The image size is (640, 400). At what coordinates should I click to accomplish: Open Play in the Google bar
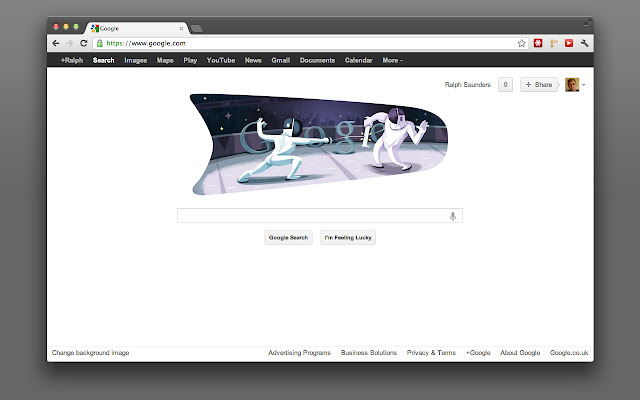pos(190,60)
